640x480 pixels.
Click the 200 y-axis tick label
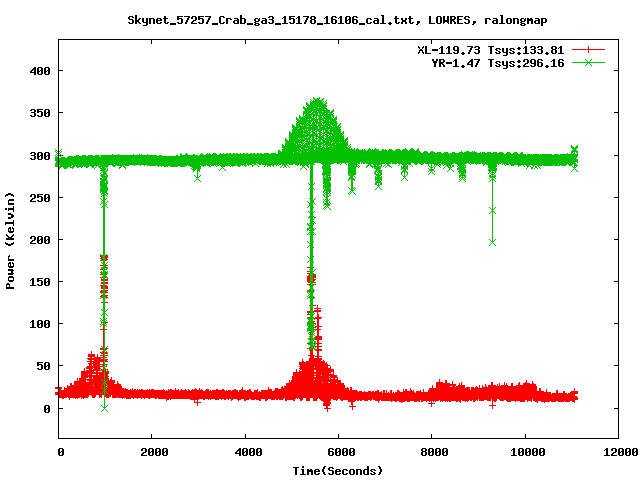pyautogui.click(x=40, y=240)
